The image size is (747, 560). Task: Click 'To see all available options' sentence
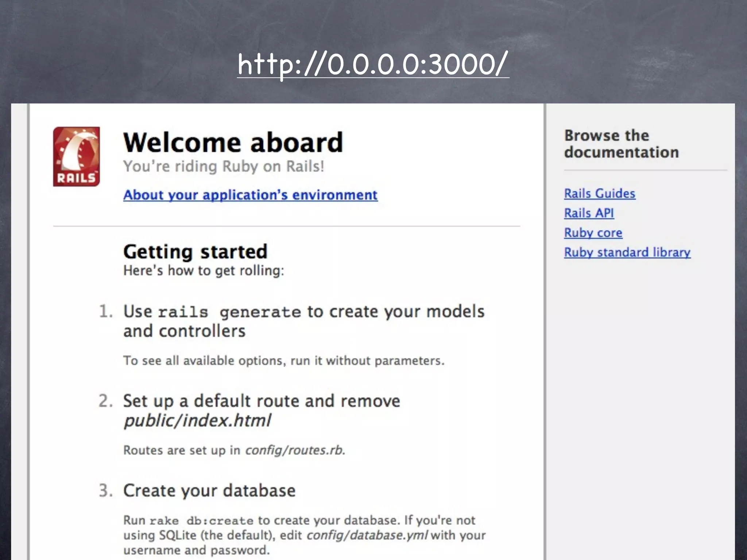pyautogui.click(x=284, y=361)
